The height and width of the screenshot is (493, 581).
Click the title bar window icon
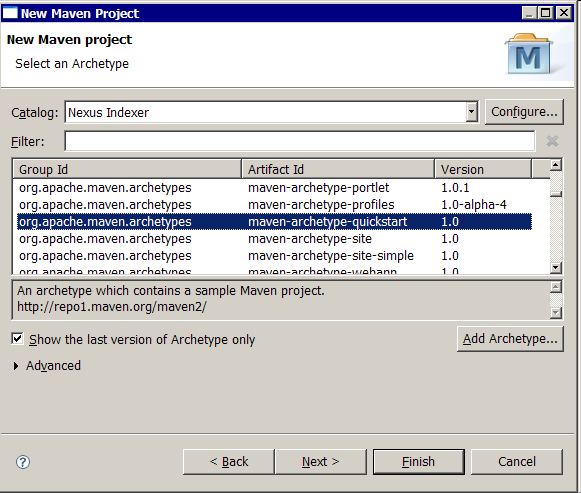point(10,13)
